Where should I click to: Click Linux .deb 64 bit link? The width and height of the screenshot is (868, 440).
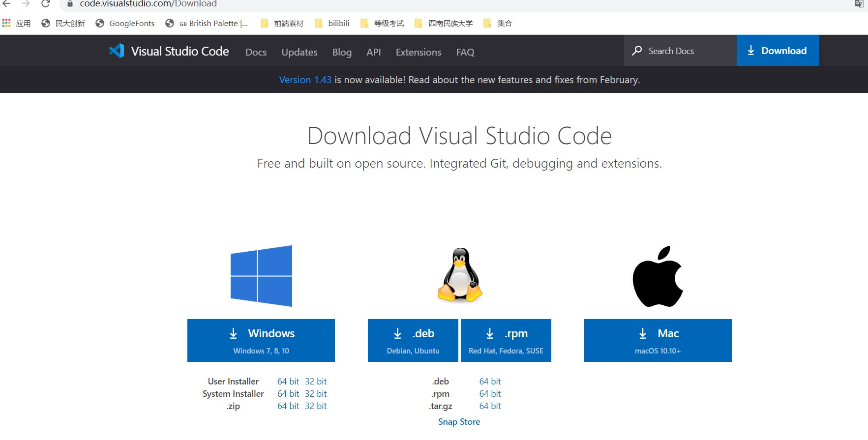(490, 381)
